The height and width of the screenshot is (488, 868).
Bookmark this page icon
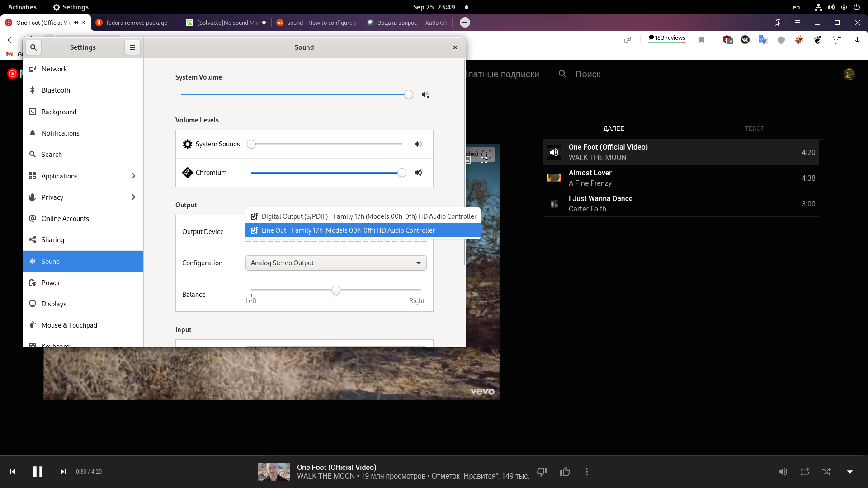[702, 40]
